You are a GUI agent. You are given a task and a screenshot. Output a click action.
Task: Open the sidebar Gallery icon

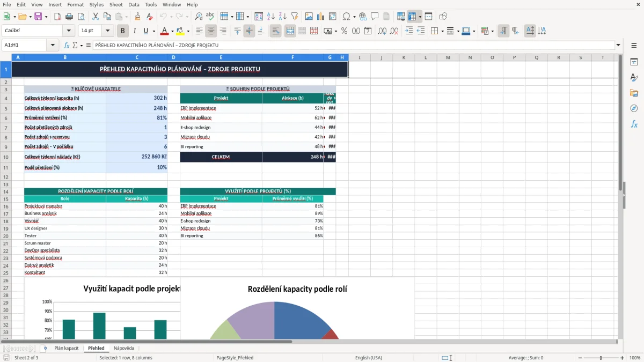(634, 93)
